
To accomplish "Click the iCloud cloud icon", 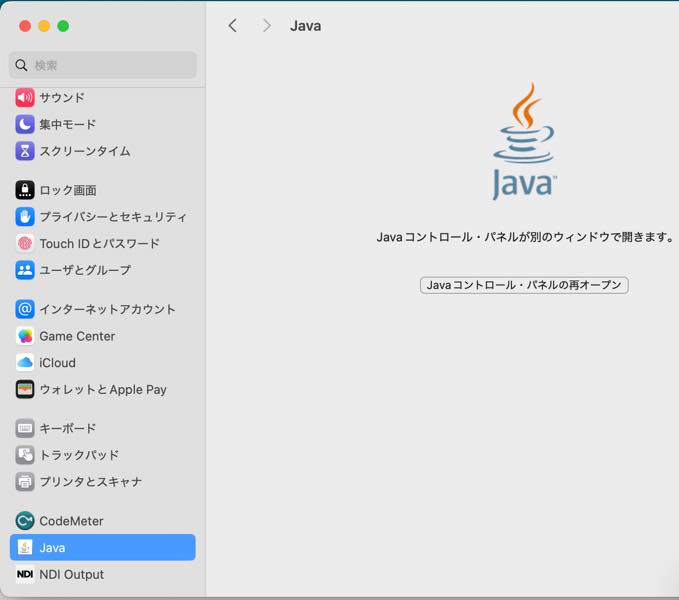I will tap(25, 362).
